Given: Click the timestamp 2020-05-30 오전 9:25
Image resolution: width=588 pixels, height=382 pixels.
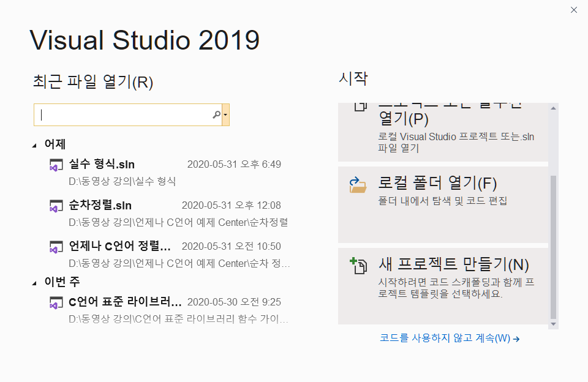Looking at the screenshot, I should pyautogui.click(x=234, y=302).
